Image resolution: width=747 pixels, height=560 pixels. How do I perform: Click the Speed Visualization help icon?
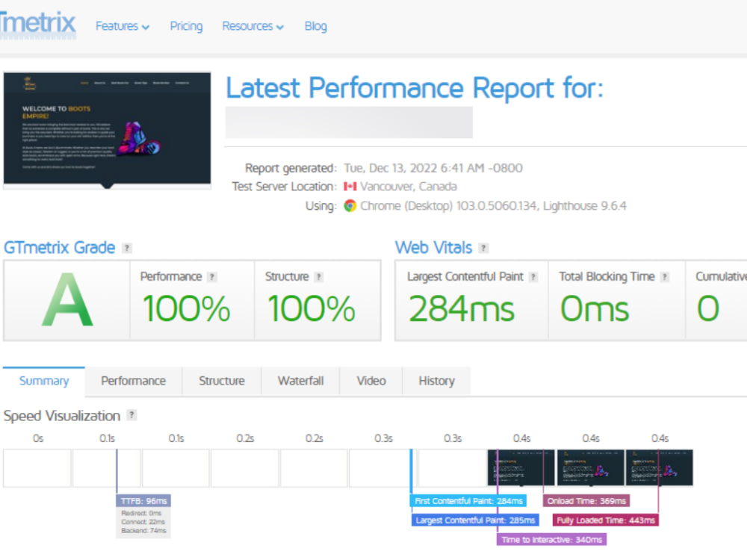click(x=132, y=414)
